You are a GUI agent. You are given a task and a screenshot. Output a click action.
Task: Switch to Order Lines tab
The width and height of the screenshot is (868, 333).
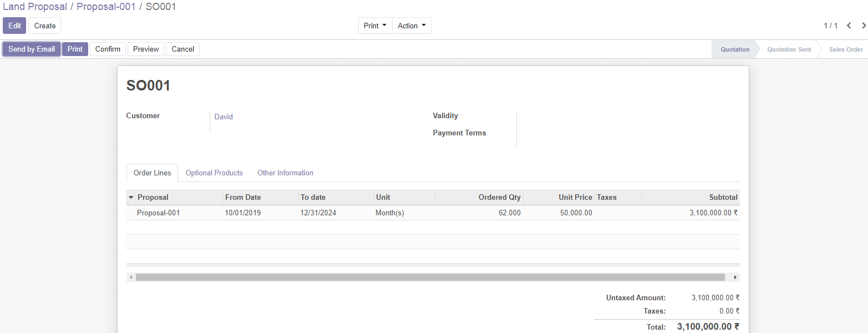(153, 173)
